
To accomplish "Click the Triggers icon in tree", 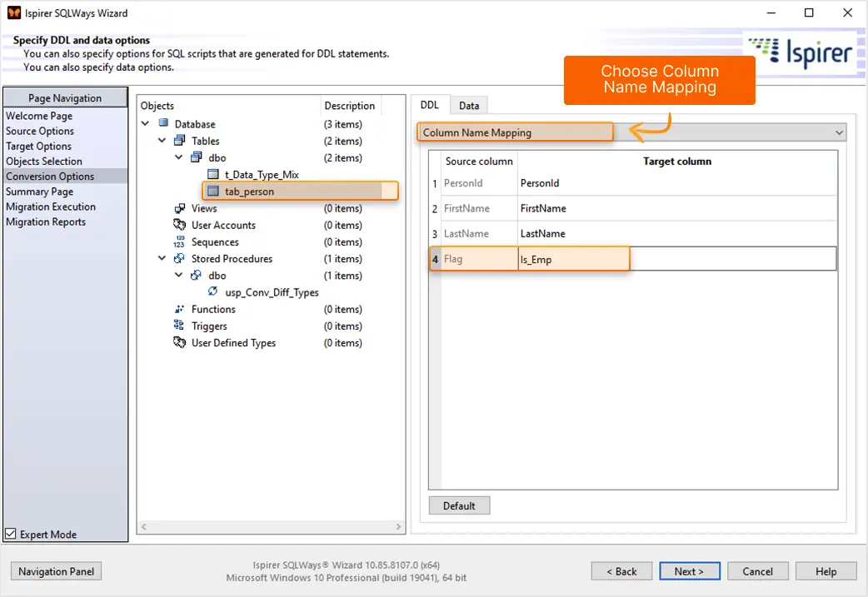I will pyautogui.click(x=179, y=326).
